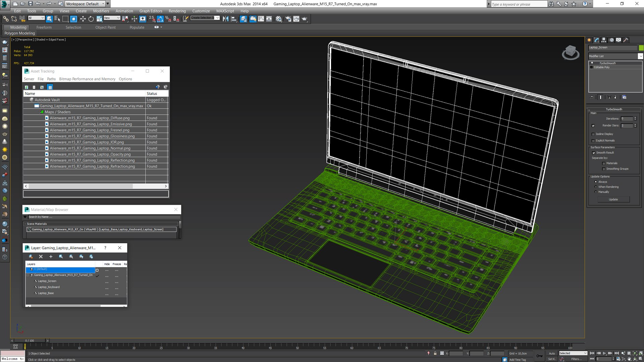
Task: Check Separate by Materials
Action: pyautogui.click(x=604, y=164)
